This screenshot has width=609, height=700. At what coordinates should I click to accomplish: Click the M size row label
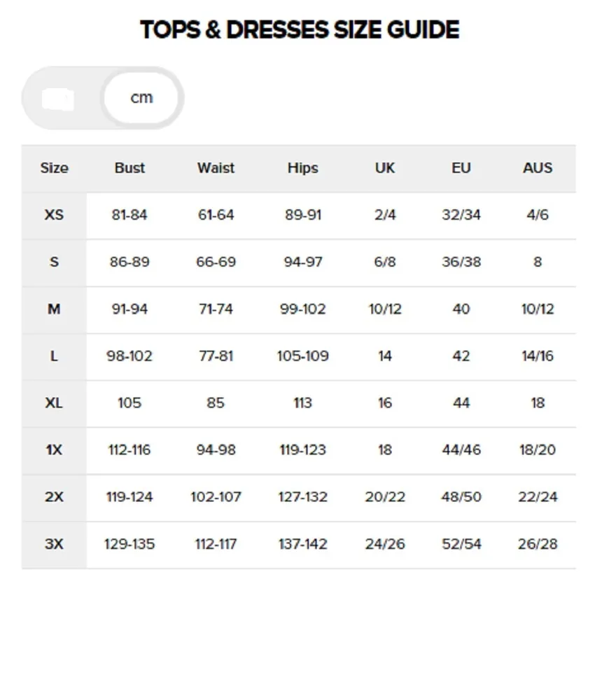[x=54, y=309]
